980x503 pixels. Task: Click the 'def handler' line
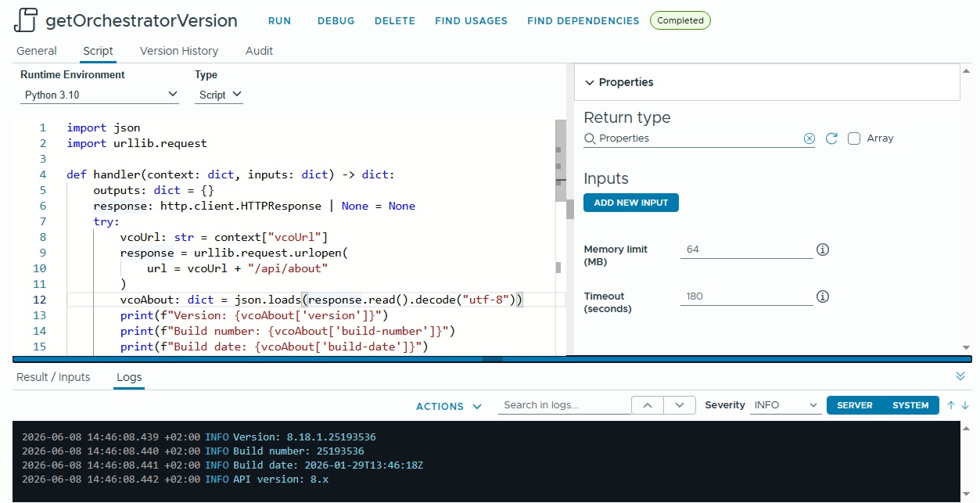[231, 174]
